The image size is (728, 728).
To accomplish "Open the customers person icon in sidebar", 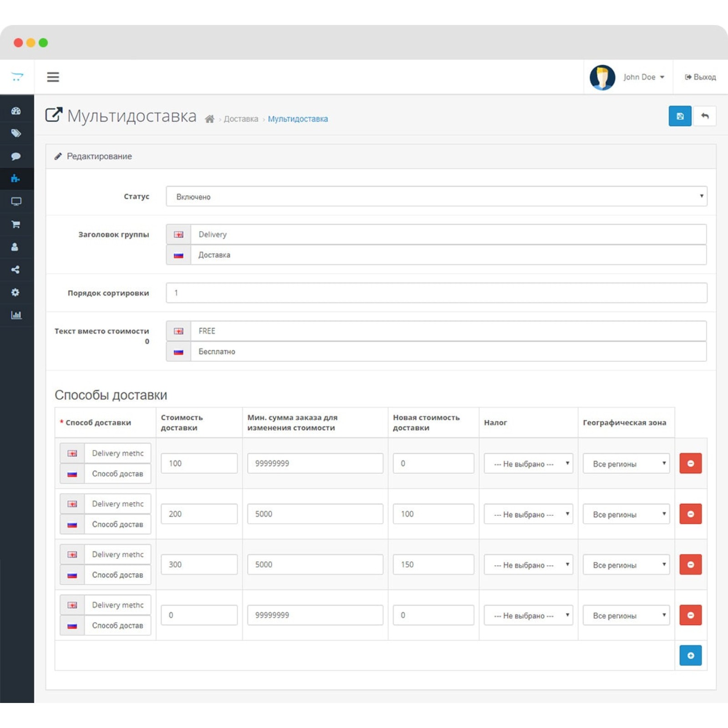I will coord(15,247).
